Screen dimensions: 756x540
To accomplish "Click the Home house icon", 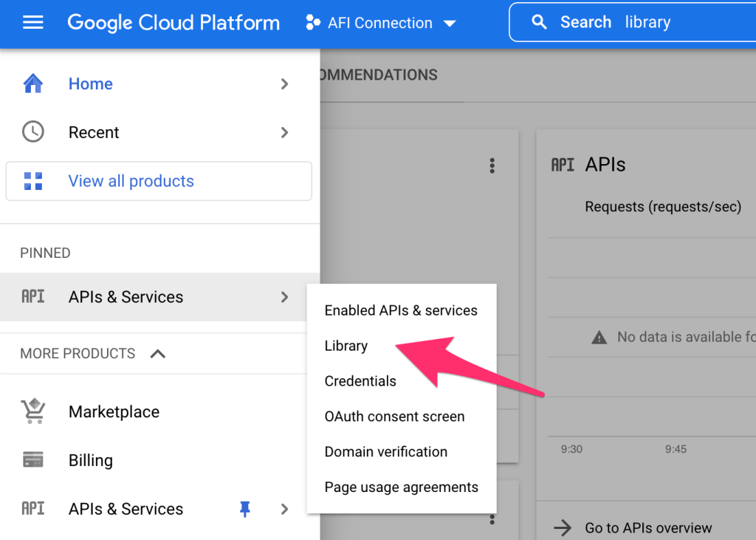I will point(32,83).
